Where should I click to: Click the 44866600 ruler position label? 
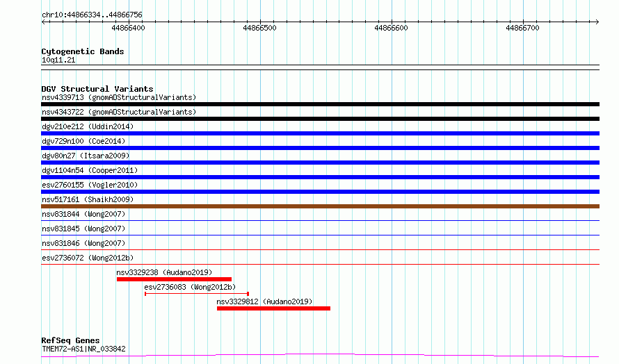(x=391, y=28)
